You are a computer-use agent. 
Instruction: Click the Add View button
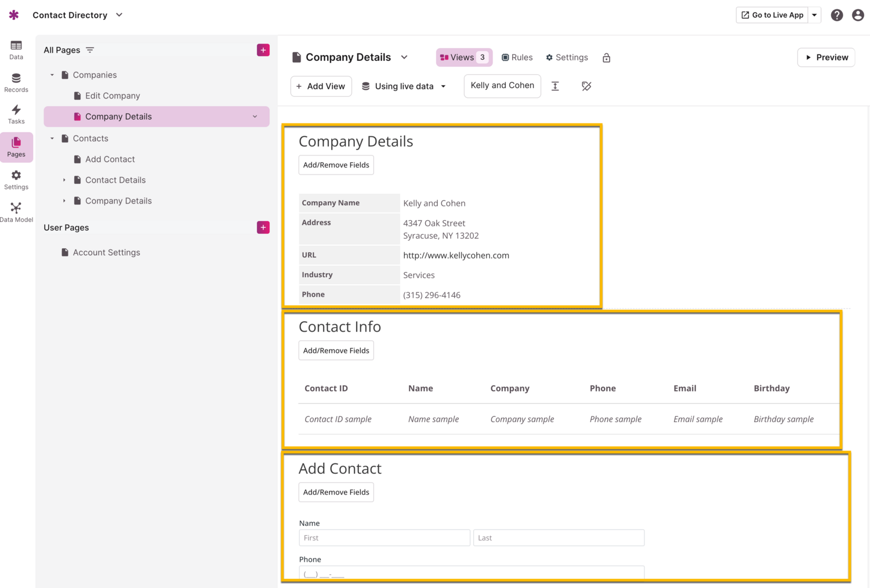click(x=321, y=86)
